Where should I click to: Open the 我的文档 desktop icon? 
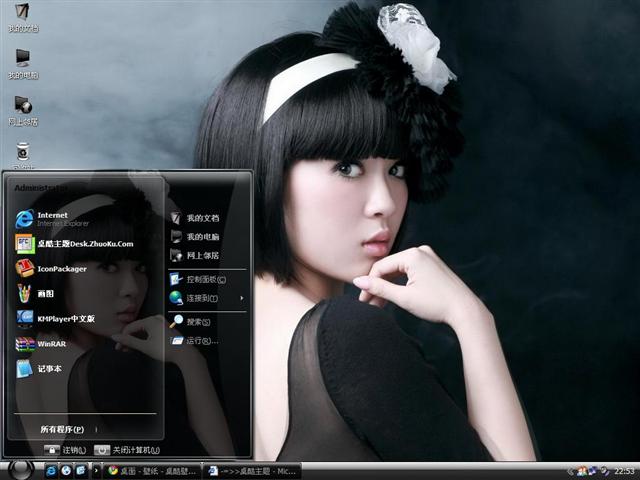(23, 17)
